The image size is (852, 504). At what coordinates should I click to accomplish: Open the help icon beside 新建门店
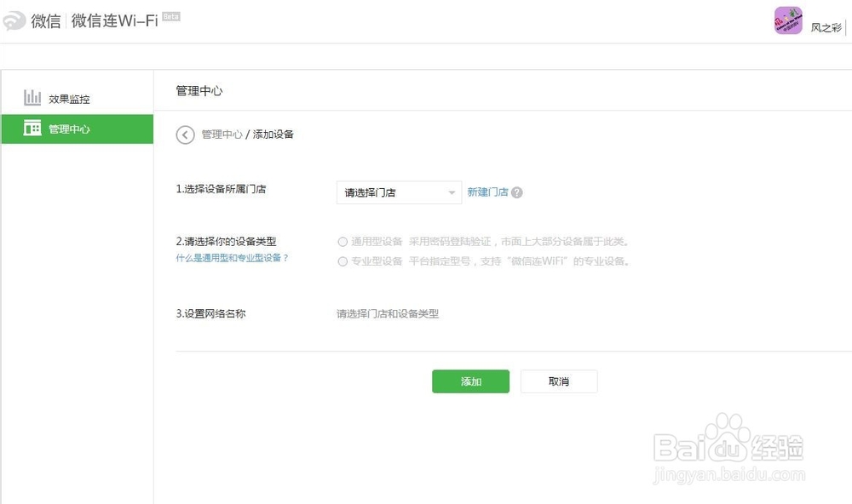coord(518,192)
